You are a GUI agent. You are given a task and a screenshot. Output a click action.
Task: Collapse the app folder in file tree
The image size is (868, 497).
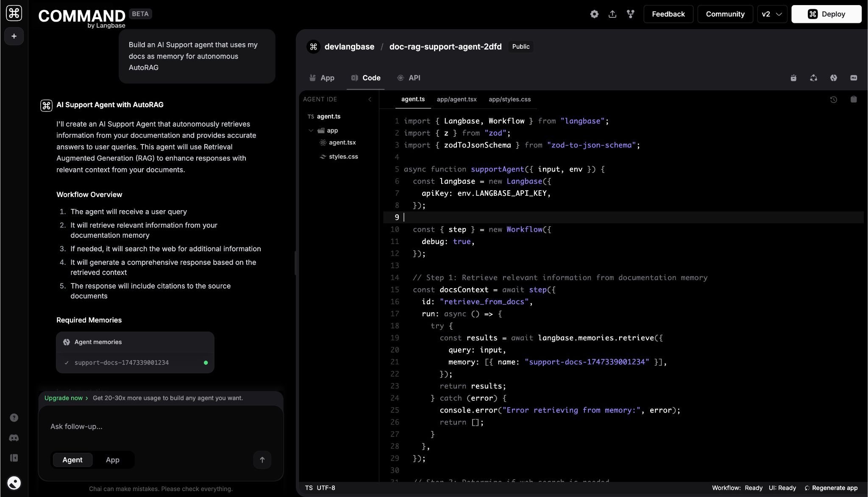point(311,130)
